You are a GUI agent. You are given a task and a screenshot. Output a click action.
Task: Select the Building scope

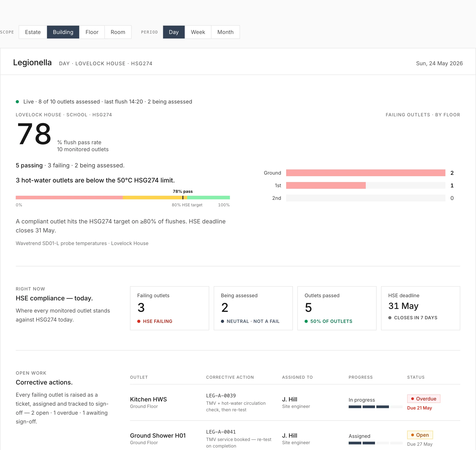63,32
